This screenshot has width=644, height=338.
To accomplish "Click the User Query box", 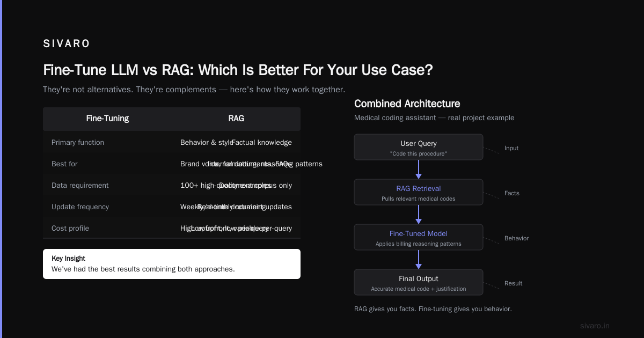I will tap(419, 147).
